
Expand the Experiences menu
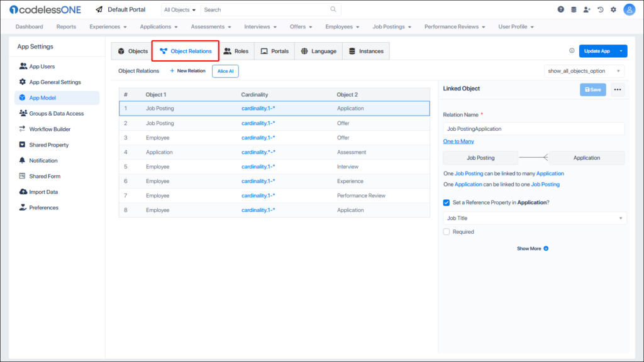[x=108, y=26]
